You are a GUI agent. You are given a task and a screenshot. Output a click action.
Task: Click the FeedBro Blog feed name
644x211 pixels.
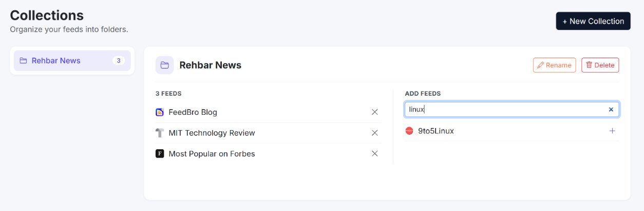coord(193,112)
